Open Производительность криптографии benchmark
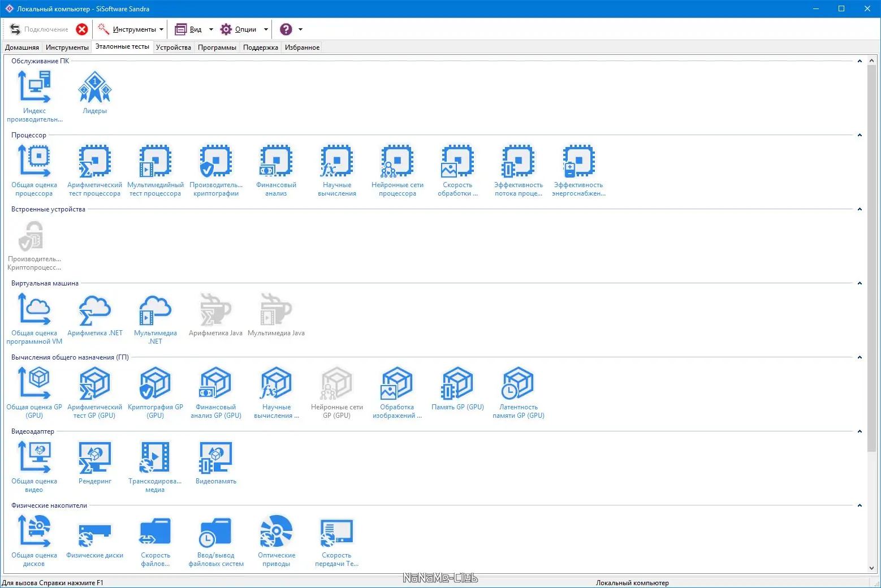The image size is (881, 588). (216, 170)
